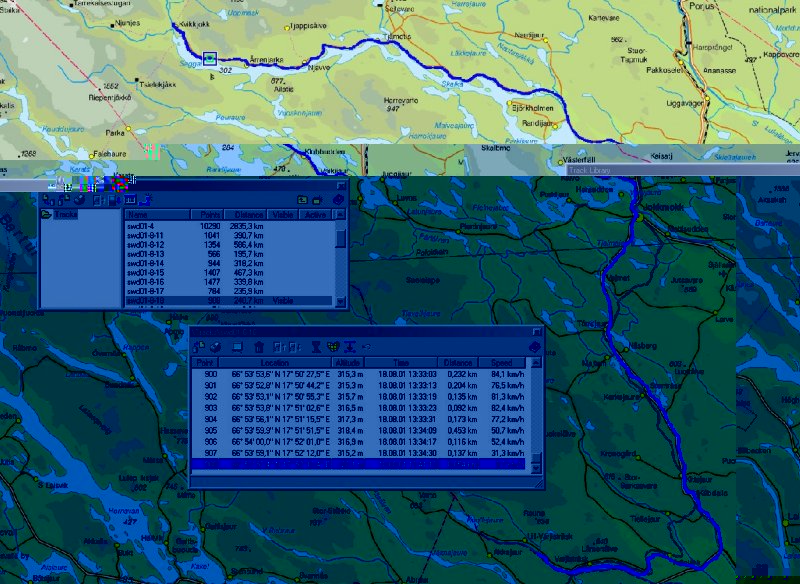Click the colored grid icon in points toolbar
800x584 pixels.
point(333,347)
